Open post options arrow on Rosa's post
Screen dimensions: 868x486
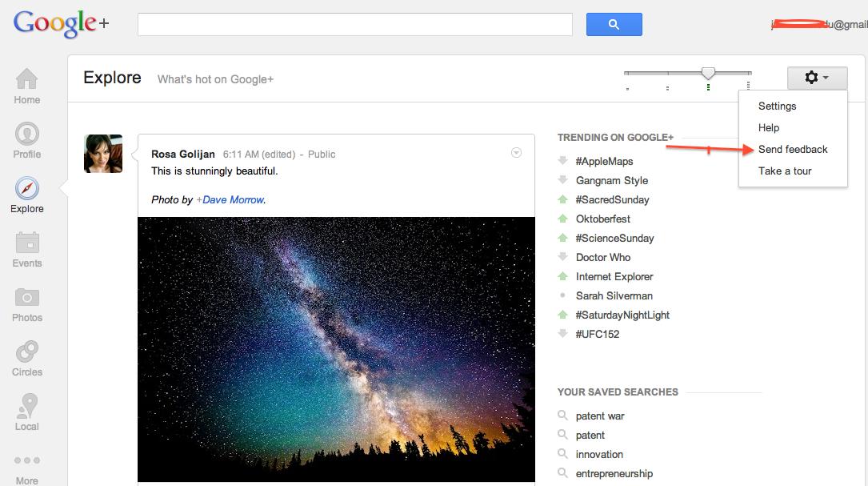(x=516, y=152)
